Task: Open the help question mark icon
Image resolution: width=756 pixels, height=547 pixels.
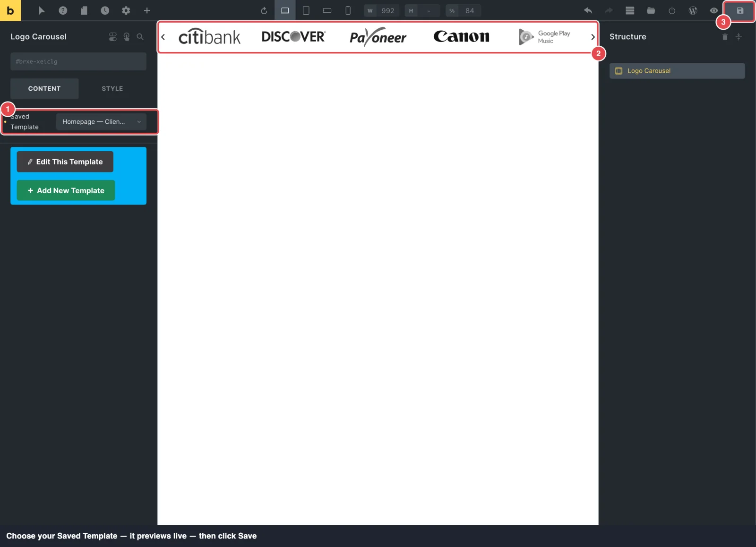Action: (x=63, y=10)
